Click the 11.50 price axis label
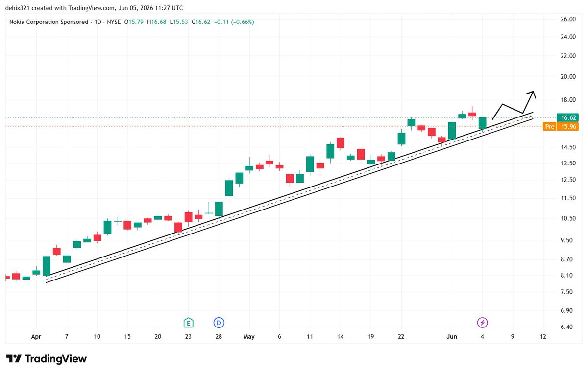Image resolution: width=588 pixels, height=374 pixels. click(567, 198)
